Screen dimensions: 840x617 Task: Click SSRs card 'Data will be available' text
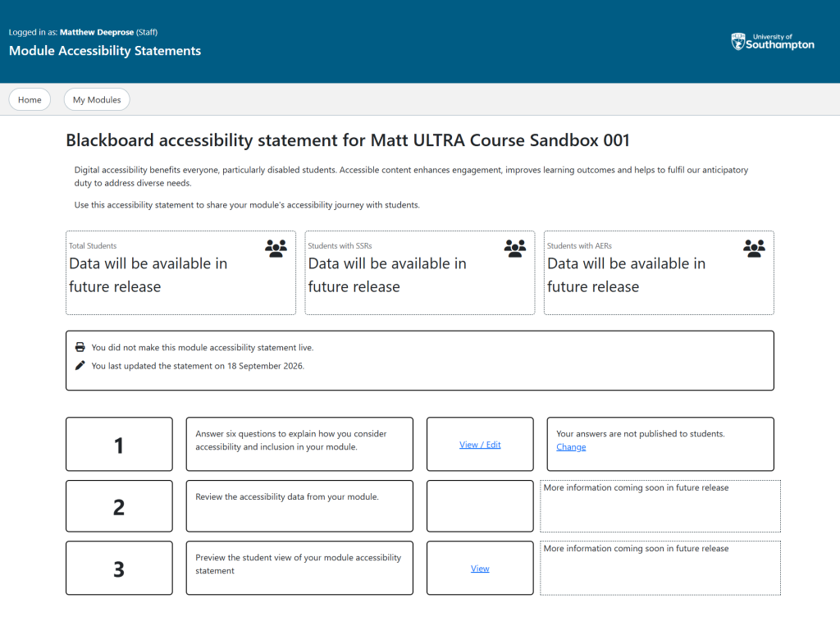point(387,275)
